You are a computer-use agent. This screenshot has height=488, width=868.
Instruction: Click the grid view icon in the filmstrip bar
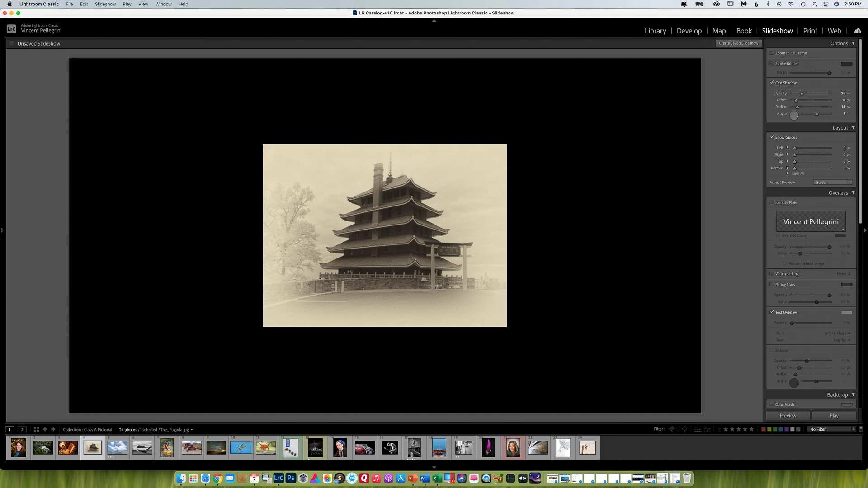36,429
